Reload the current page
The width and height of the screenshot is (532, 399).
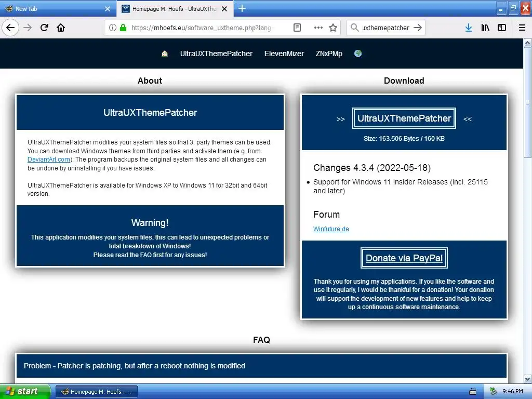44,28
